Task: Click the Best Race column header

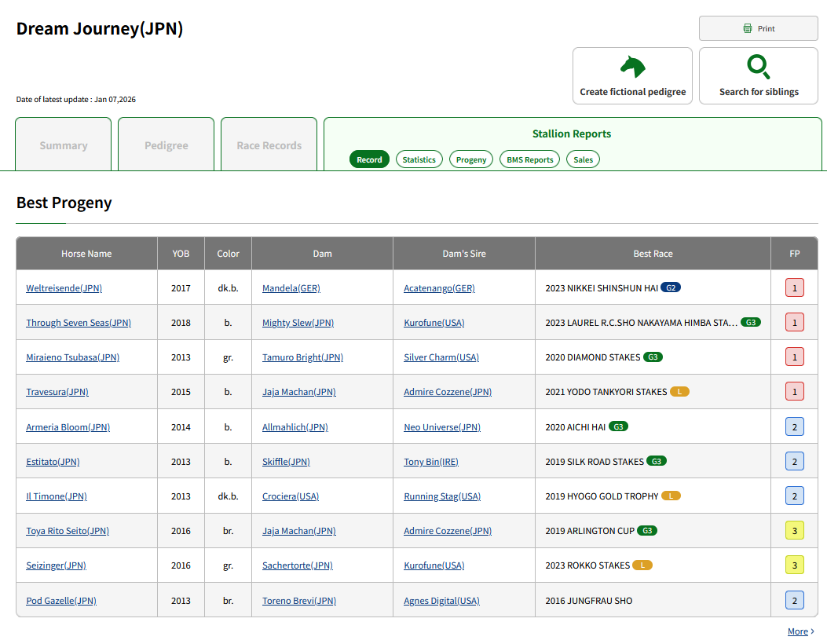Action: pos(653,254)
